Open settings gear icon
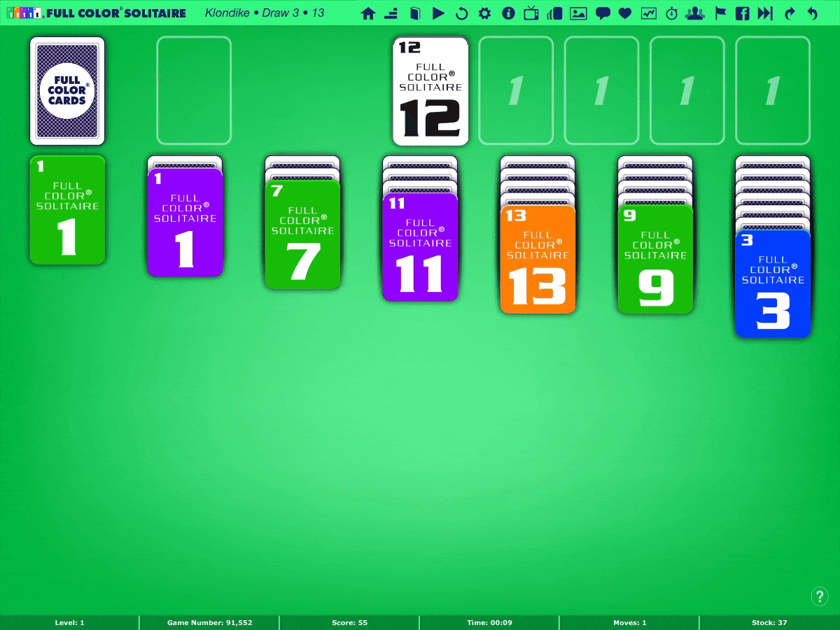This screenshot has height=630, width=840. 484,13
